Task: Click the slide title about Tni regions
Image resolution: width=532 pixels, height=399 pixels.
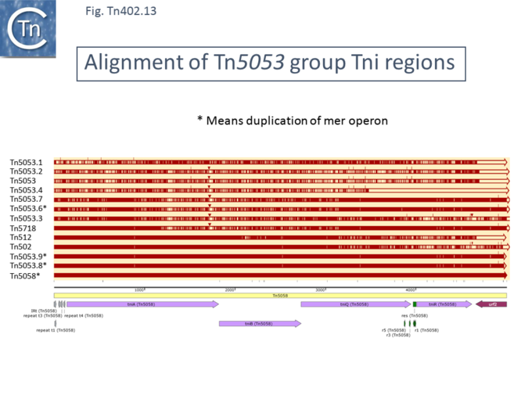Action: (x=271, y=62)
